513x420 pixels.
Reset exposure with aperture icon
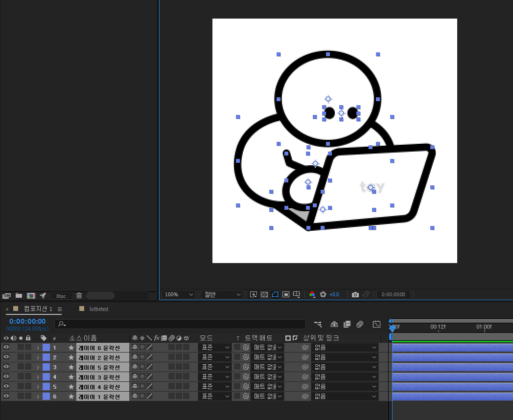[323, 294]
